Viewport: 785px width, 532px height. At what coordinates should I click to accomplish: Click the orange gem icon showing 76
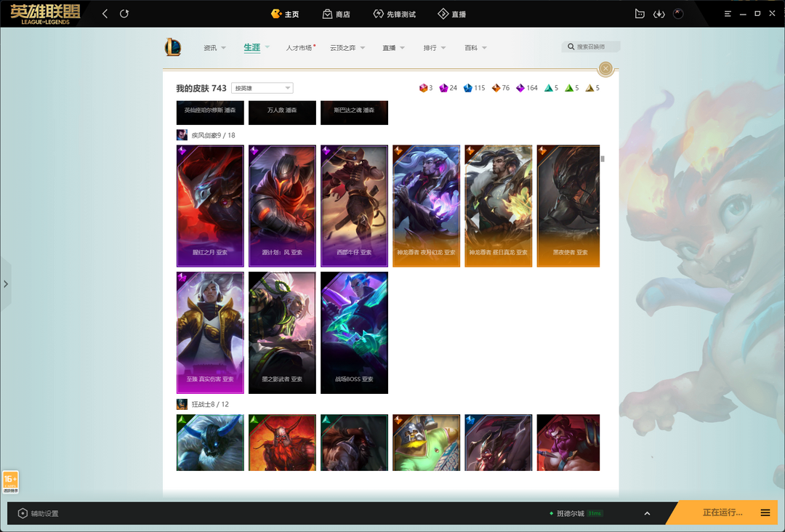[x=496, y=88]
